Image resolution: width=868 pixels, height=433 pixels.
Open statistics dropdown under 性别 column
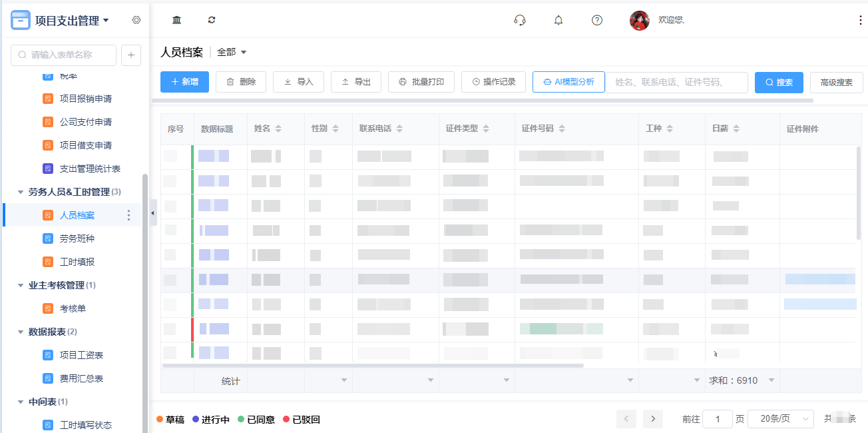point(344,380)
